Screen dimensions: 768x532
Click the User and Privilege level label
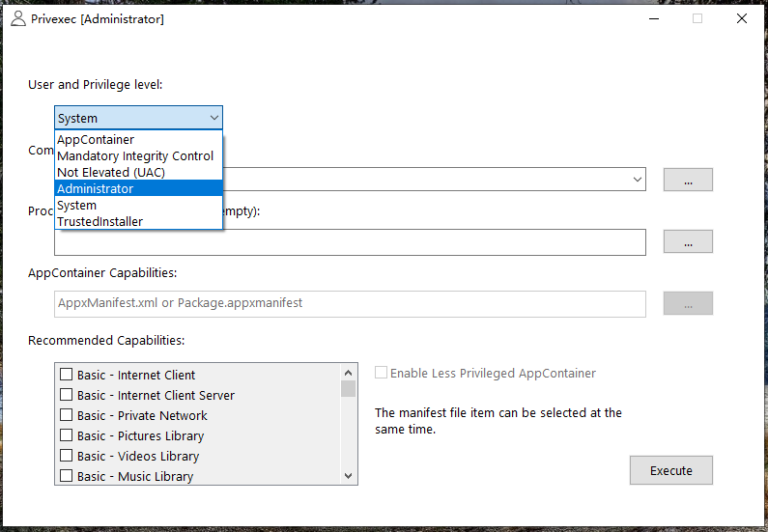point(95,85)
